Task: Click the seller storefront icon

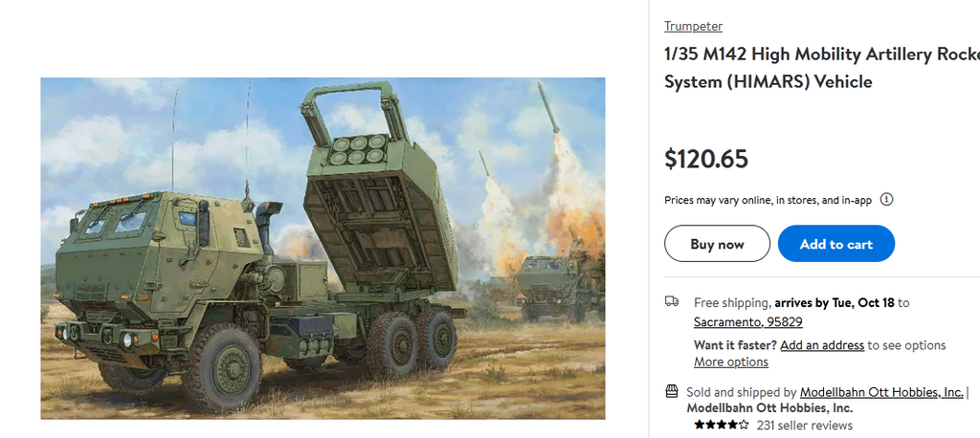Action: point(672,392)
